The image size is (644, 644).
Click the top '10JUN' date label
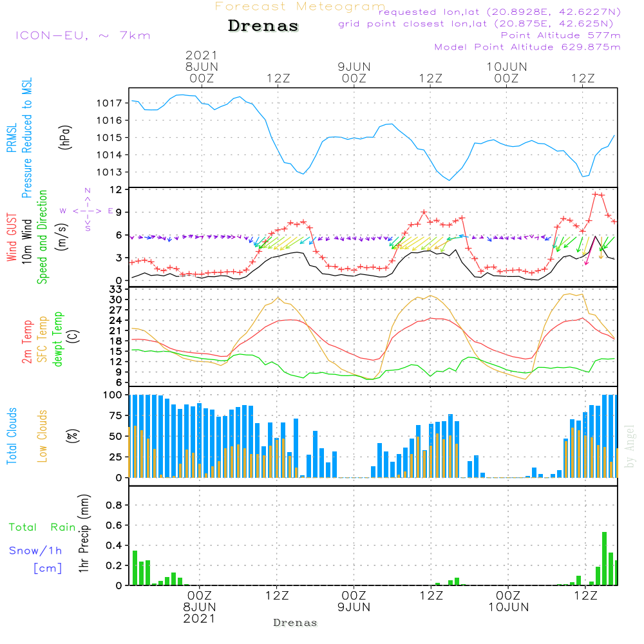pos(506,66)
